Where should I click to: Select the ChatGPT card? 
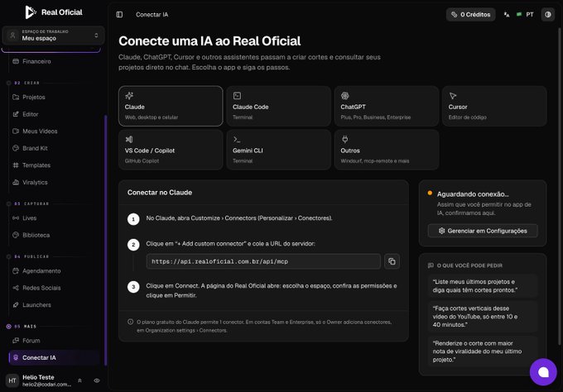(x=387, y=106)
